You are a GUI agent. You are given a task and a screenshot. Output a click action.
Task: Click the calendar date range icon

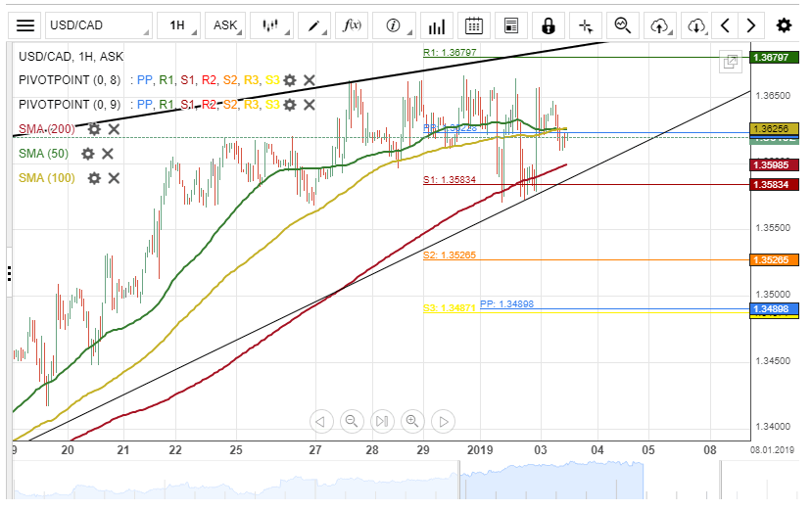click(x=473, y=25)
